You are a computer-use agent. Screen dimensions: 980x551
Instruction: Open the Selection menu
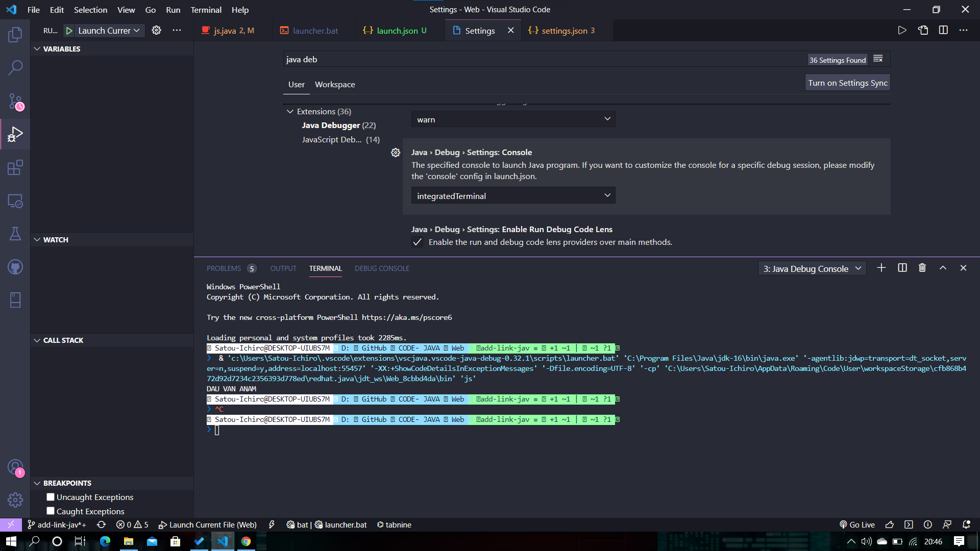90,10
